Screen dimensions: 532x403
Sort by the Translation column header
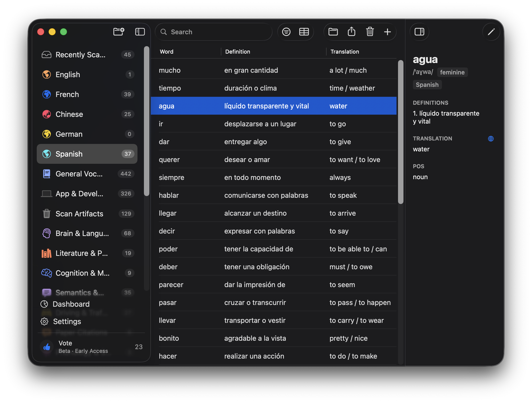345,52
